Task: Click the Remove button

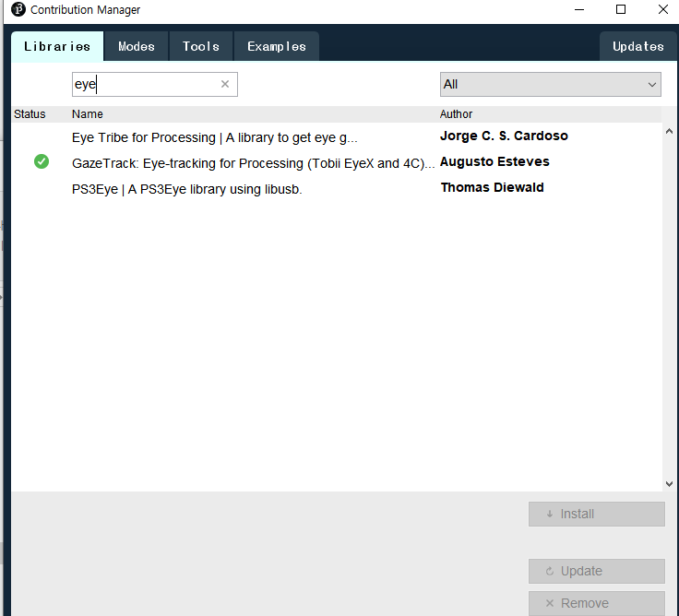Action: tap(596, 603)
